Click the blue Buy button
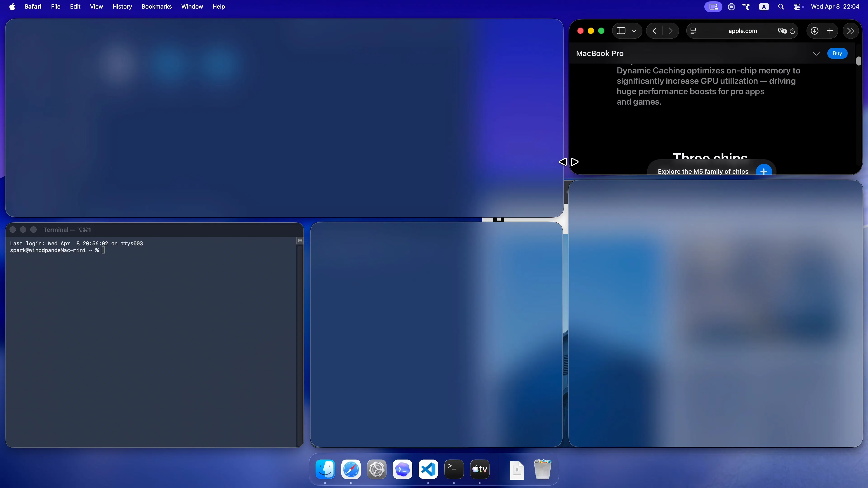Screen dimensions: 868x488 pyautogui.click(x=837, y=53)
